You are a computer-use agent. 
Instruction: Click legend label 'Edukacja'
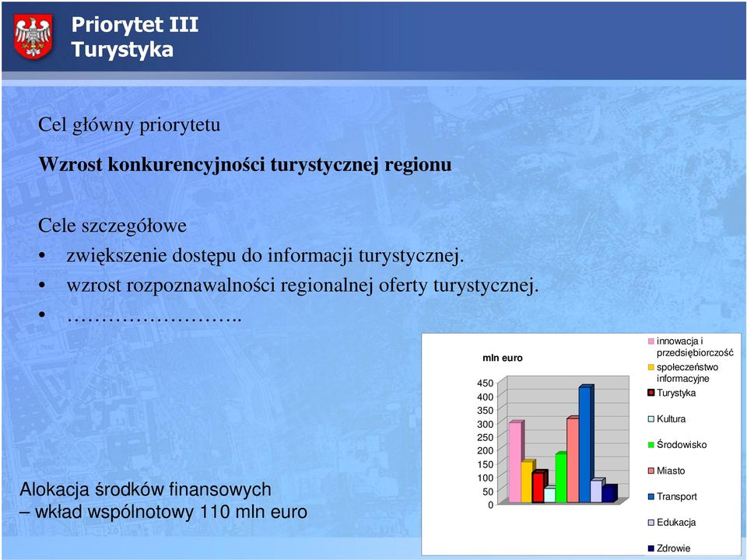676,523
